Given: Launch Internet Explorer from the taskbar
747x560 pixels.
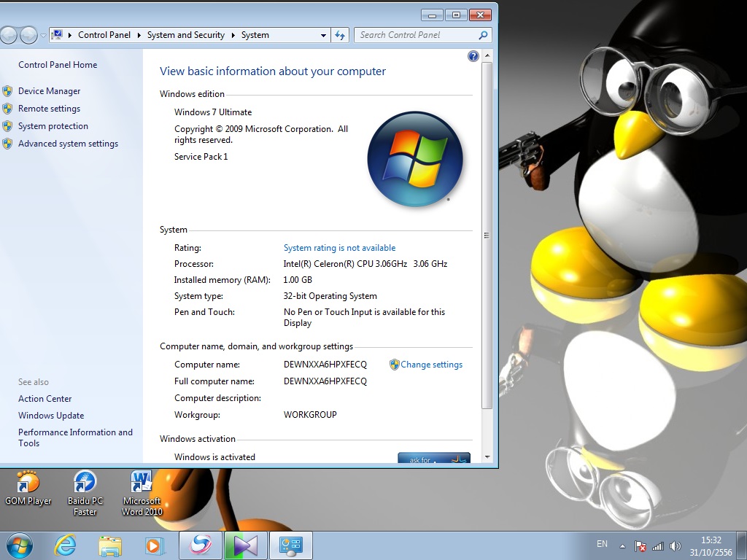Looking at the screenshot, I should tap(65, 545).
